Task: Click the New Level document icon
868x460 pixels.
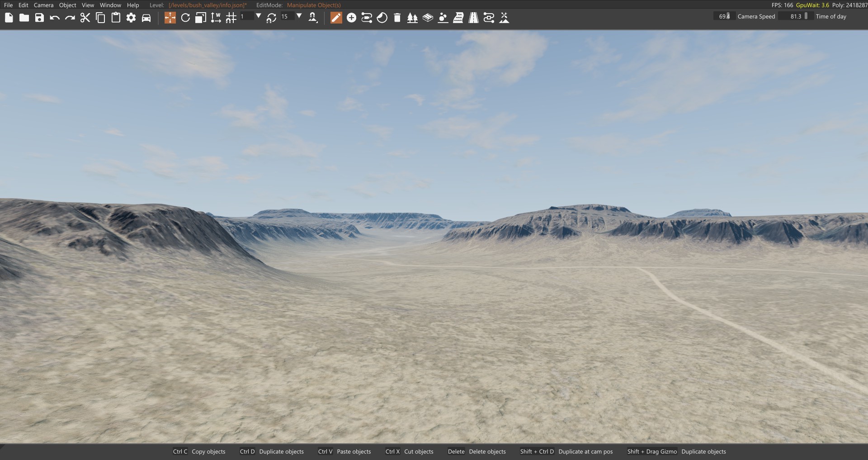Action: coord(9,18)
